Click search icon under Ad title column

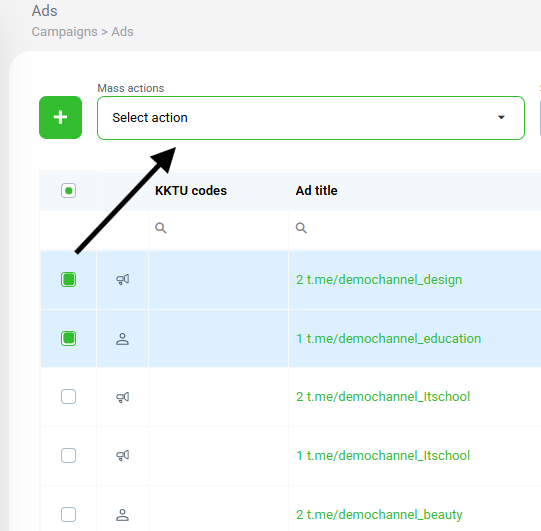tap(301, 228)
